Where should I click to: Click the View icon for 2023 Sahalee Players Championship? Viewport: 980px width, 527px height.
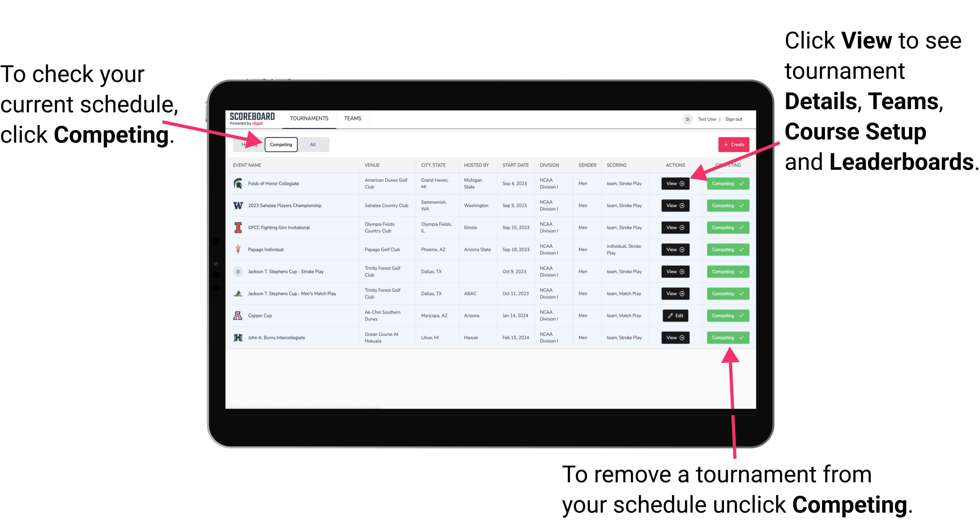pos(675,205)
